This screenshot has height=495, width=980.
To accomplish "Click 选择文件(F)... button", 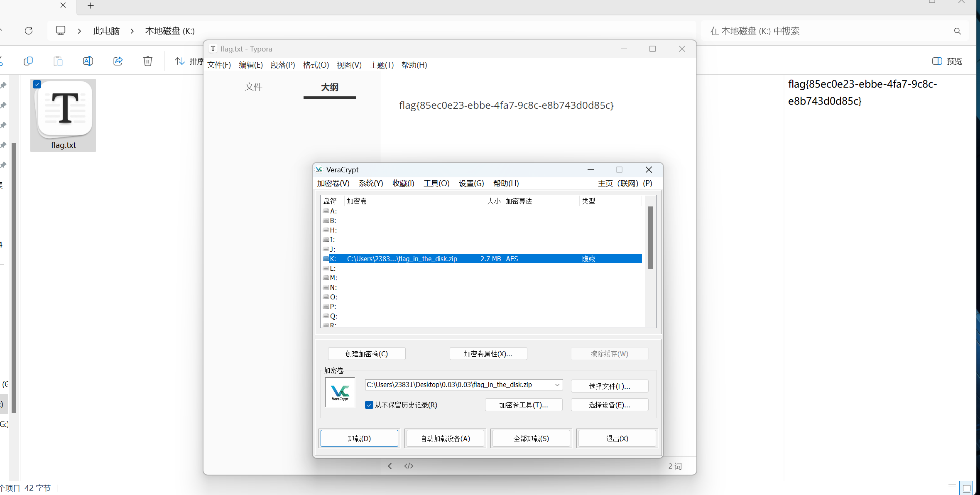I will point(610,386).
